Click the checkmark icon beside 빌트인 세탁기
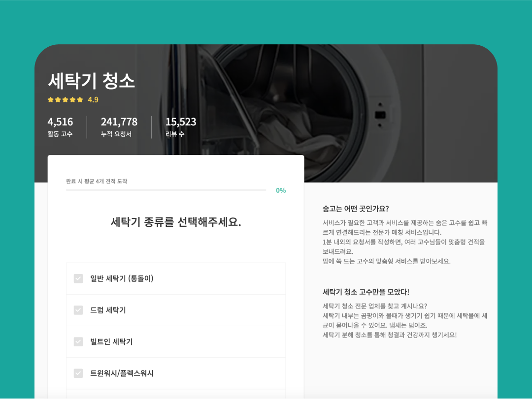 78,341
